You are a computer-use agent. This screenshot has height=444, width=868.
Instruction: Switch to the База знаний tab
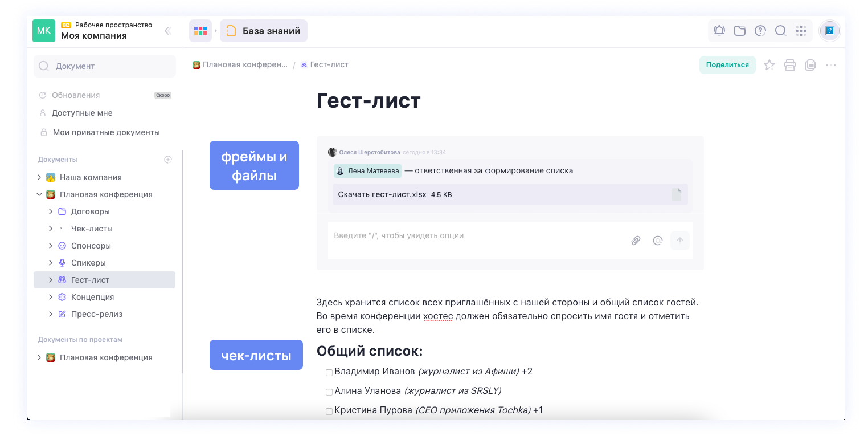264,31
